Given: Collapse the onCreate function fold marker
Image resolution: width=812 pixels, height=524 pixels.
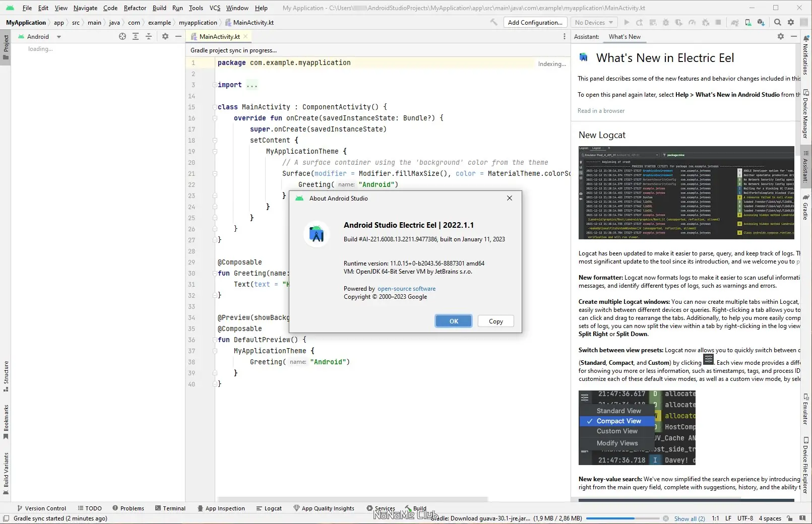Looking at the screenshot, I should [215, 118].
